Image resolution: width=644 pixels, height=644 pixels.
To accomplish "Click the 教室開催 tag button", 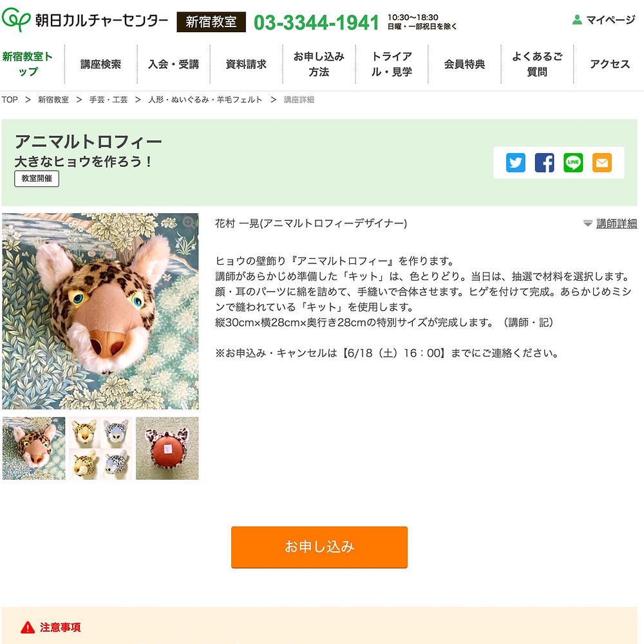I will [37, 178].
